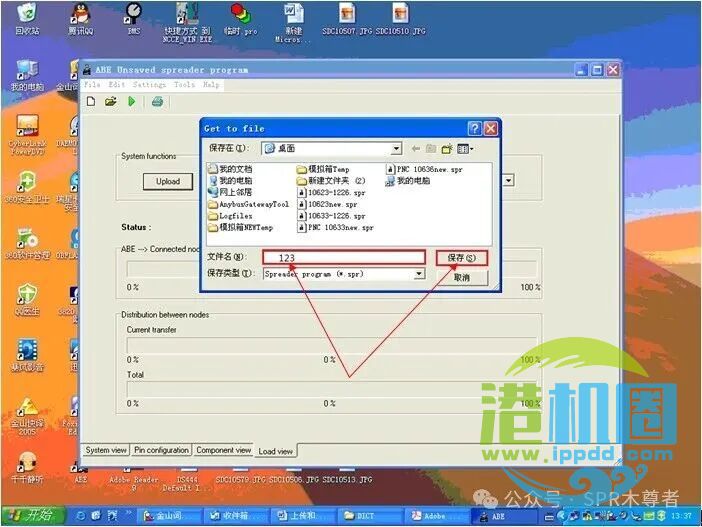The width and height of the screenshot is (702, 527).
Task: Click the 金山快译 2005 desktop icon
Action: (x=27, y=416)
